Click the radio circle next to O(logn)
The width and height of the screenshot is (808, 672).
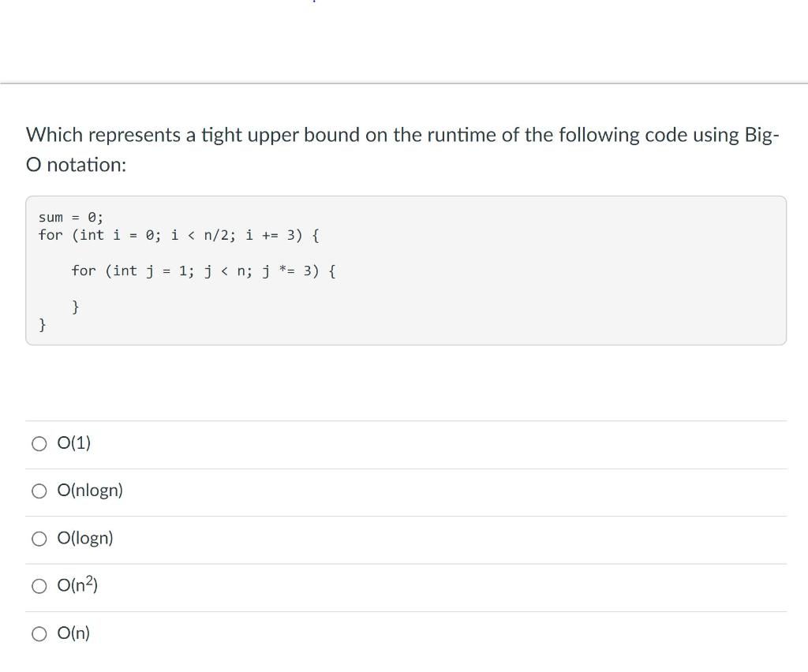pyautogui.click(x=39, y=538)
